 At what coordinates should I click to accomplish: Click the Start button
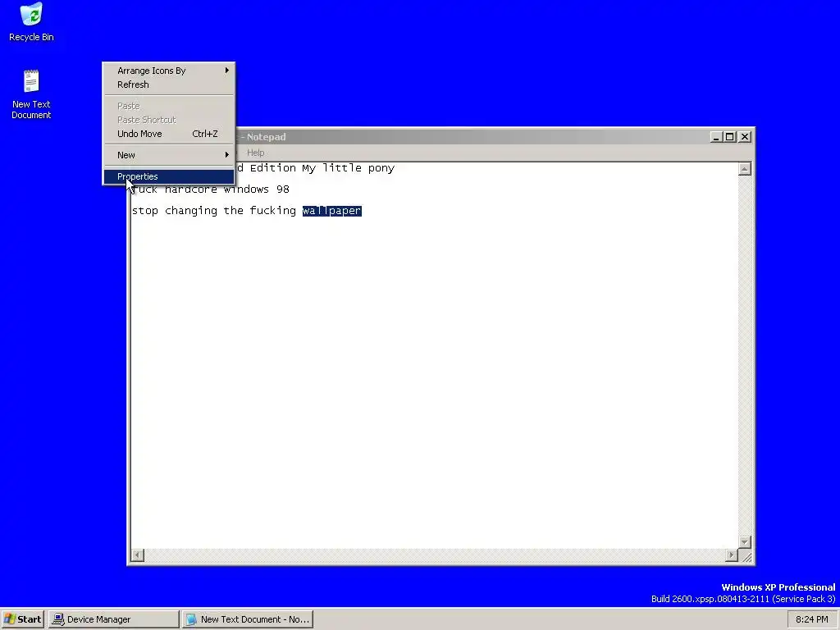pyautogui.click(x=22, y=619)
